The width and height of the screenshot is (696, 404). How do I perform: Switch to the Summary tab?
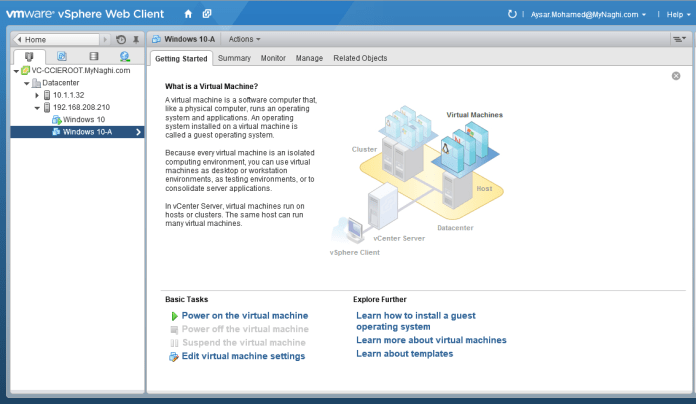(x=234, y=58)
